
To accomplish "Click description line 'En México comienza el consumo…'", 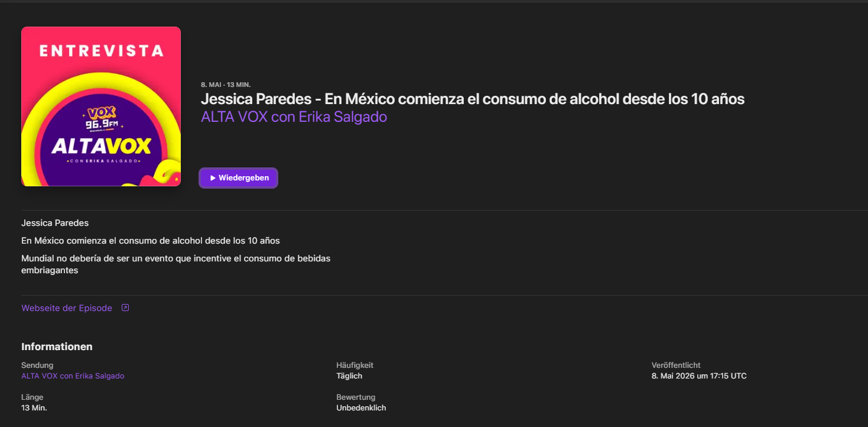I will 151,241.
